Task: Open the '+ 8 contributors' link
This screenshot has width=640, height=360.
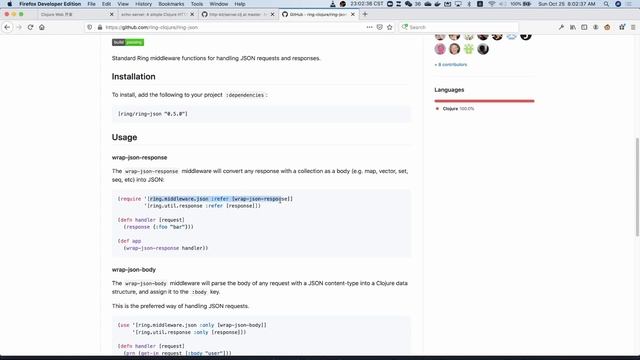Action: (451, 64)
